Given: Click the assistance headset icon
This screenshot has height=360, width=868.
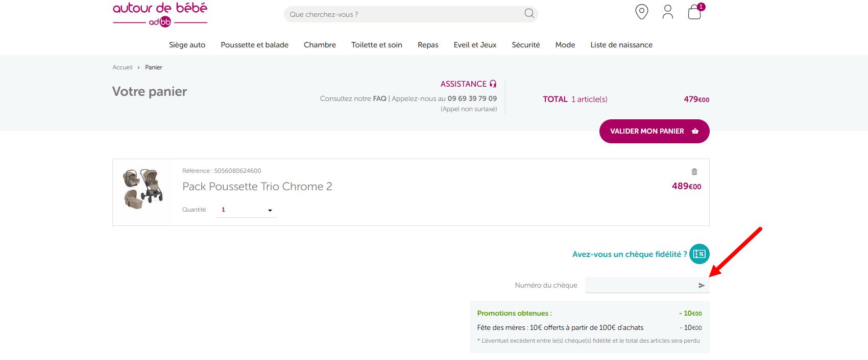Looking at the screenshot, I should (x=493, y=84).
